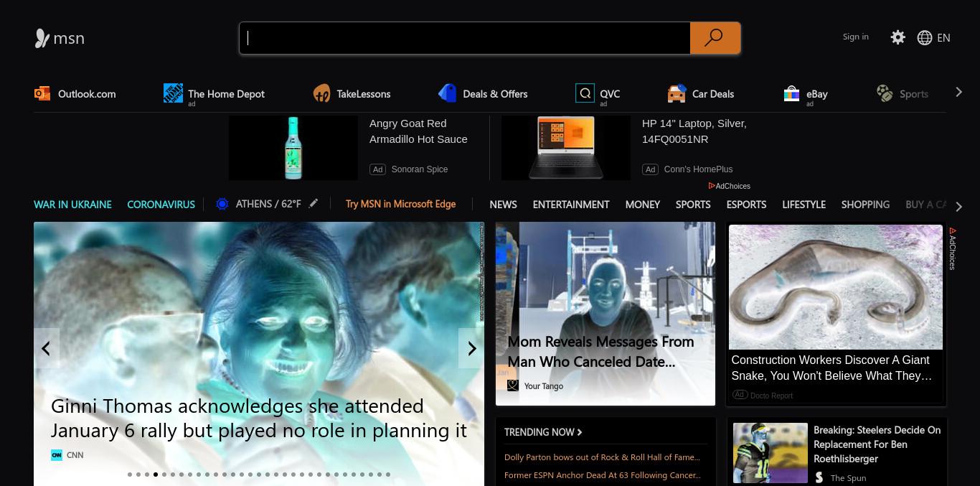The image size is (980, 486).
Task: Click the eBay shopping bag icon
Action: tap(791, 93)
